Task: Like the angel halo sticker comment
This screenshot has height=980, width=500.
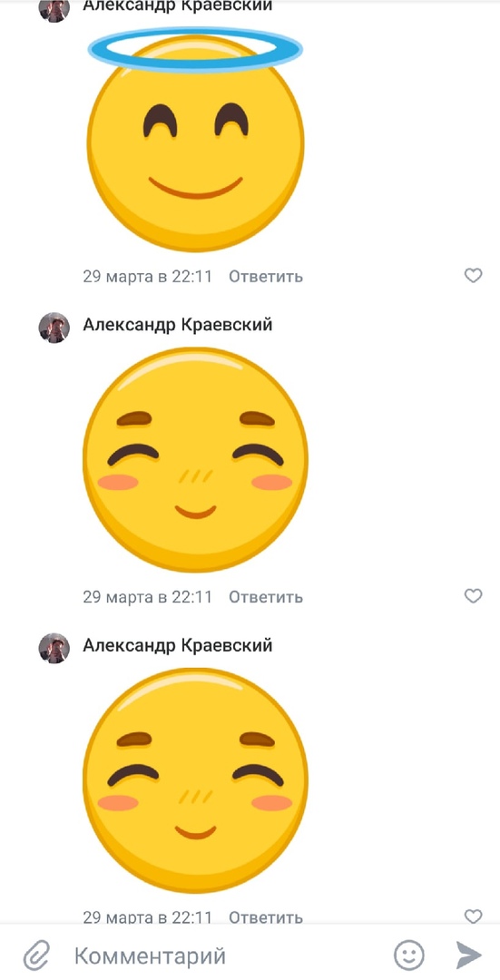Action: [x=473, y=275]
